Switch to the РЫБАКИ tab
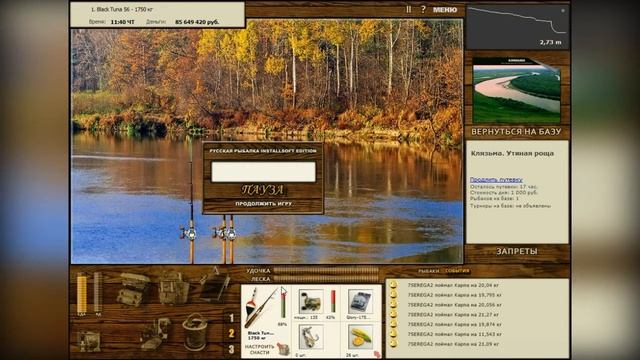 pos(429,271)
